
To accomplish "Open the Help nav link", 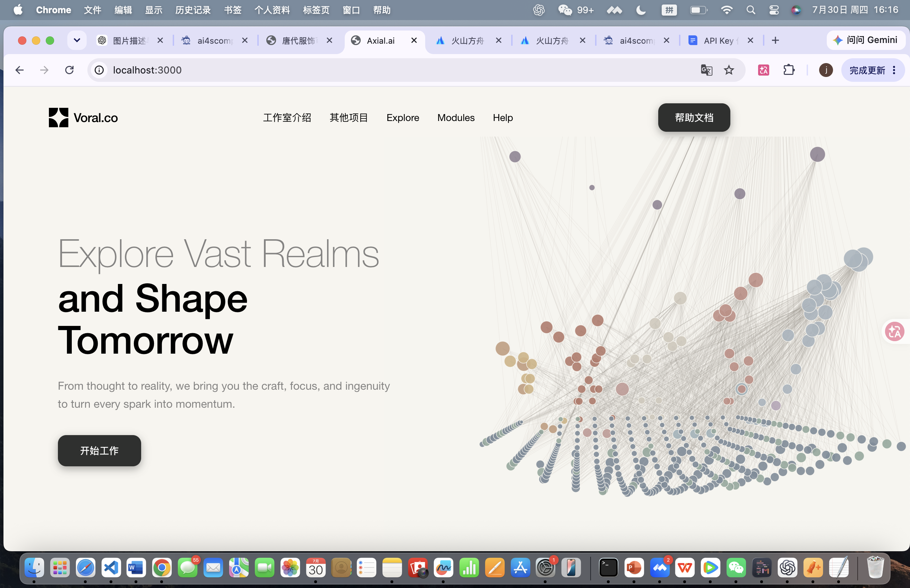I will coord(503,118).
